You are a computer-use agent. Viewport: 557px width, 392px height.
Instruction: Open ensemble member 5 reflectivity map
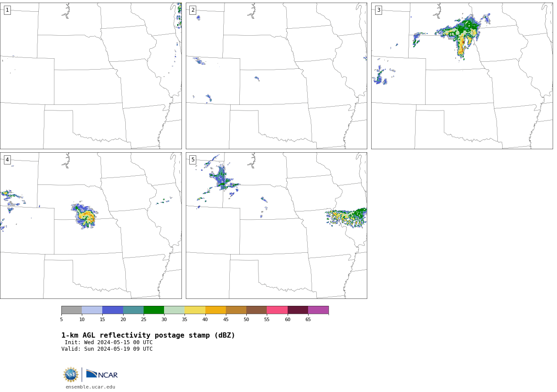[276, 225]
